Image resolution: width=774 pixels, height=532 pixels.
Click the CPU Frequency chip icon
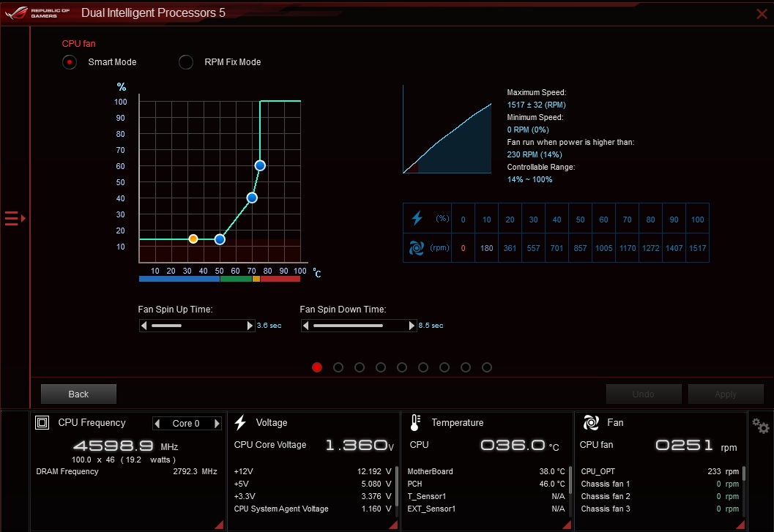(x=42, y=422)
